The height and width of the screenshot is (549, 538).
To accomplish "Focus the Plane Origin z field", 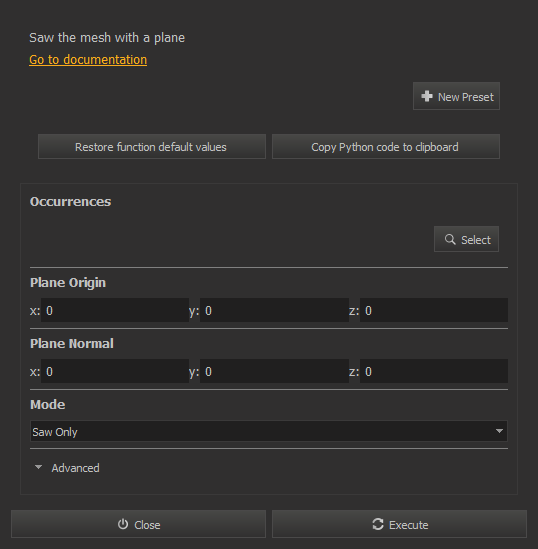I will pos(434,310).
